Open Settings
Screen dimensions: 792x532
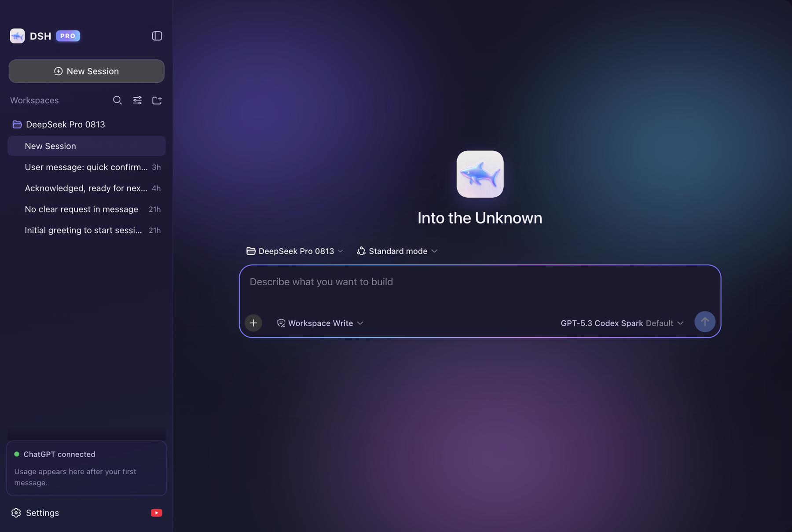point(35,513)
